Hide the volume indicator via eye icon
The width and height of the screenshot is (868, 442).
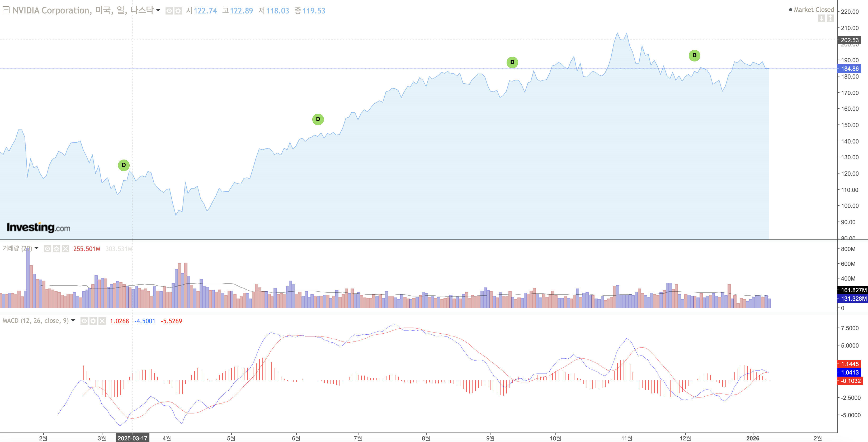[x=48, y=249]
